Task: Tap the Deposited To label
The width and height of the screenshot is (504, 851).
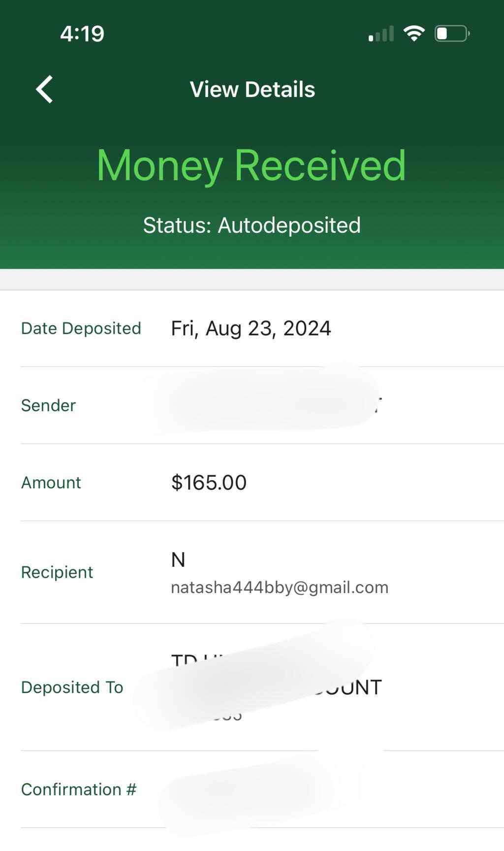Action: [x=72, y=687]
